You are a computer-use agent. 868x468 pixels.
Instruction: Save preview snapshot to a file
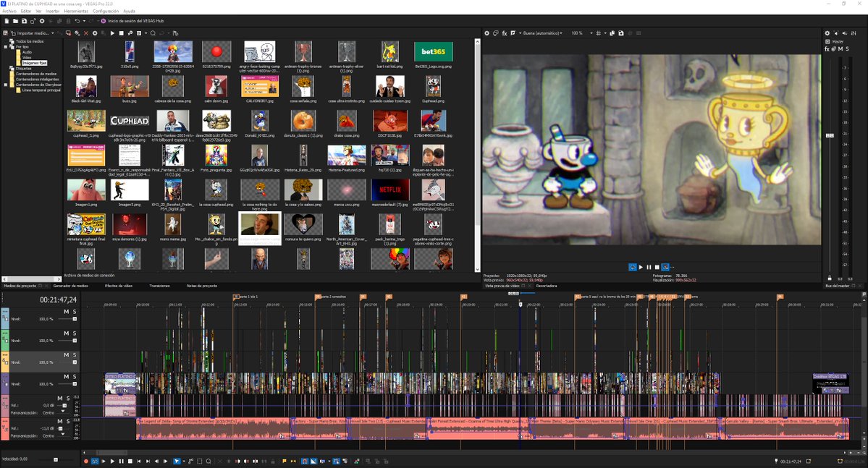(x=621, y=33)
